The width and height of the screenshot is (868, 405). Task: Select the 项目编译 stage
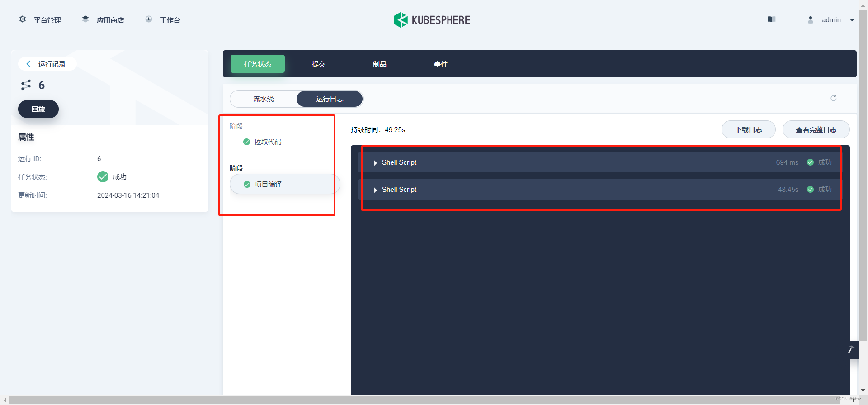(x=285, y=184)
